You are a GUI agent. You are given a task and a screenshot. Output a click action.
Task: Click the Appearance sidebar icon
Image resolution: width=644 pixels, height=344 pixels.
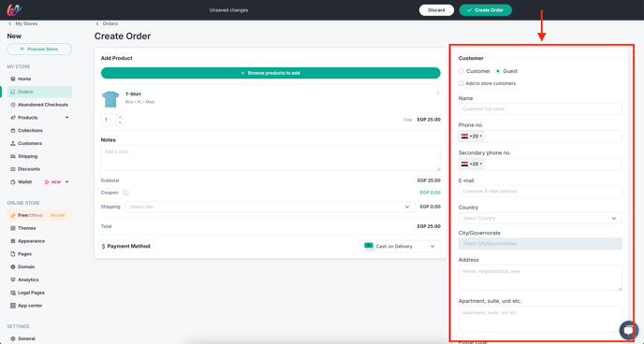tap(13, 241)
